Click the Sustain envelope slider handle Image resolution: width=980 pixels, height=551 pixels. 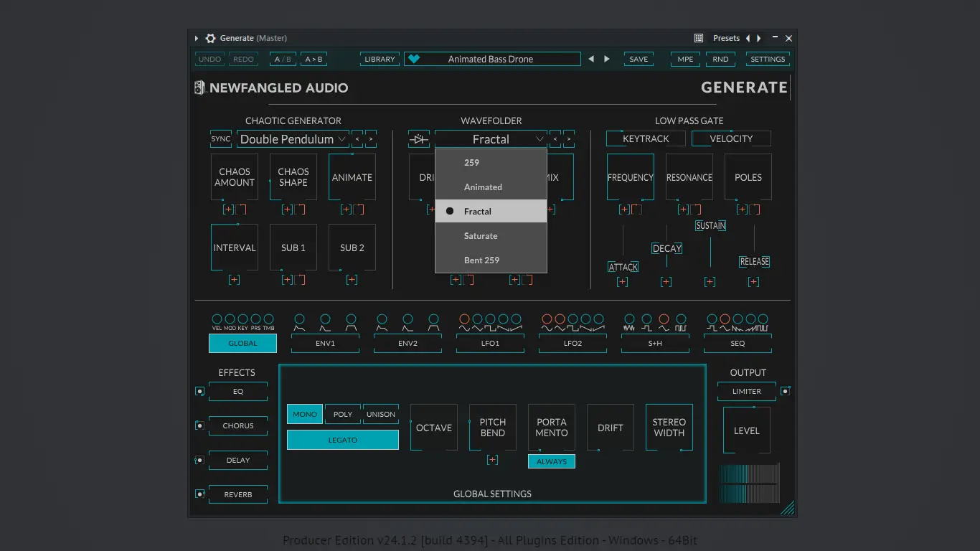click(x=710, y=225)
